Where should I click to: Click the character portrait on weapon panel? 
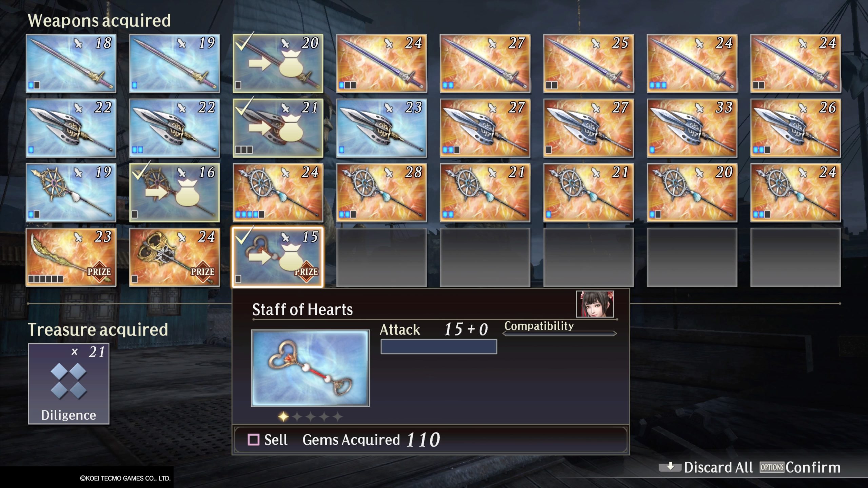[x=595, y=304]
